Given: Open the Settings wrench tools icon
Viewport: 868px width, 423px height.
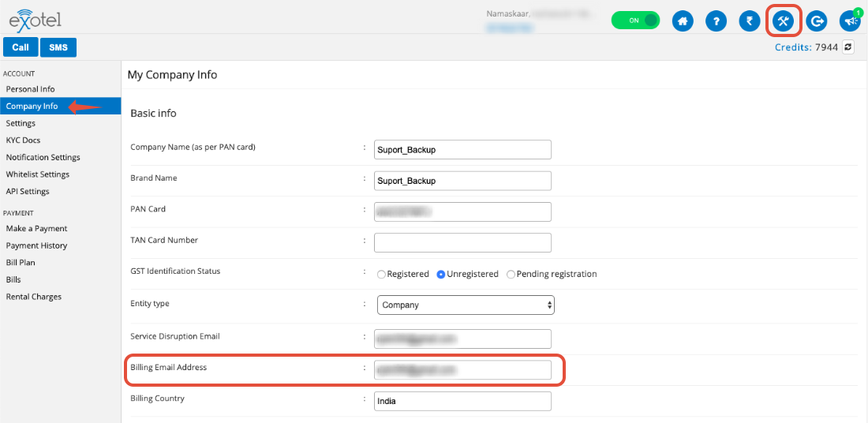Looking at the screenshot, I should tap(783, 21).
